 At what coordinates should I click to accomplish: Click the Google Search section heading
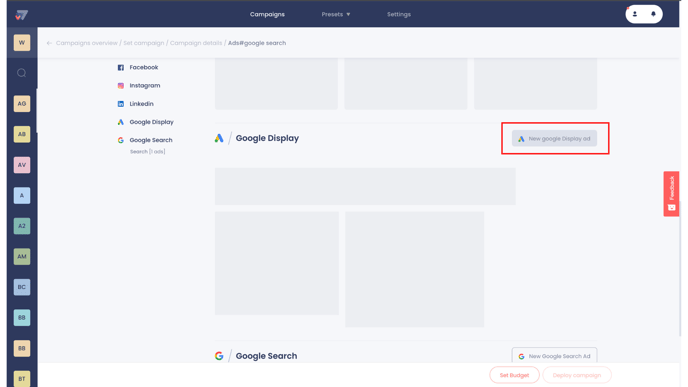[266, 356]
